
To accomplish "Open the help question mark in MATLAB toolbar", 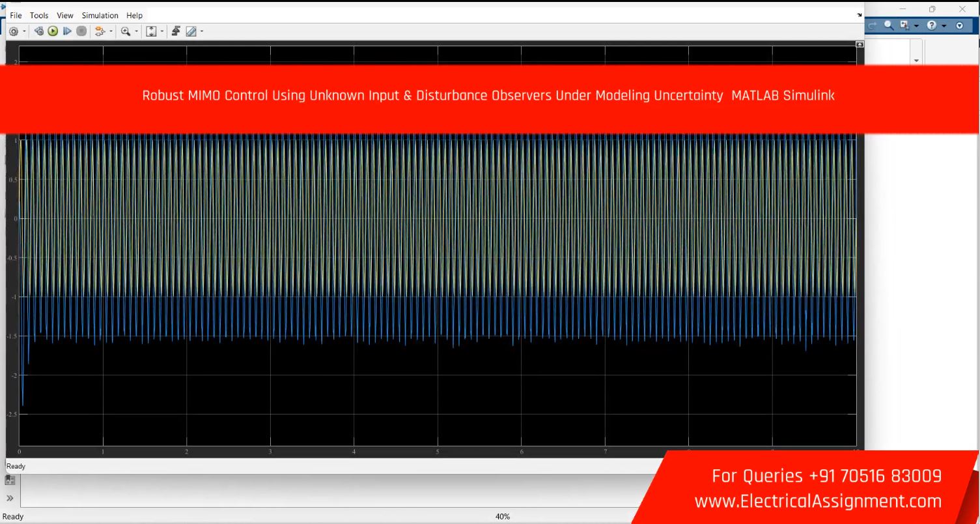I will point(932,25).
